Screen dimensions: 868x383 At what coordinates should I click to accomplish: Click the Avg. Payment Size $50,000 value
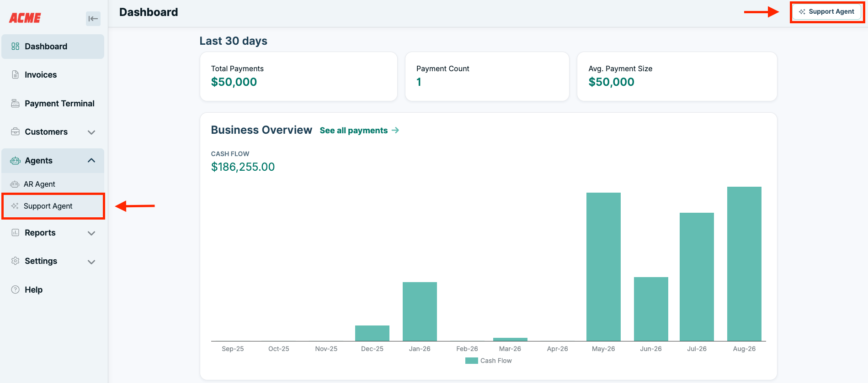click(x=612, y=82)
